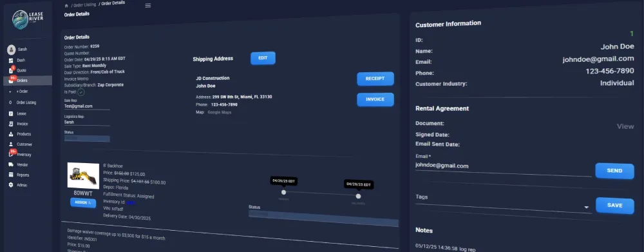The width and height of the screenshot is (644, 252).
Task: Open the Quote sidebar icon
Action: point(11,70)
